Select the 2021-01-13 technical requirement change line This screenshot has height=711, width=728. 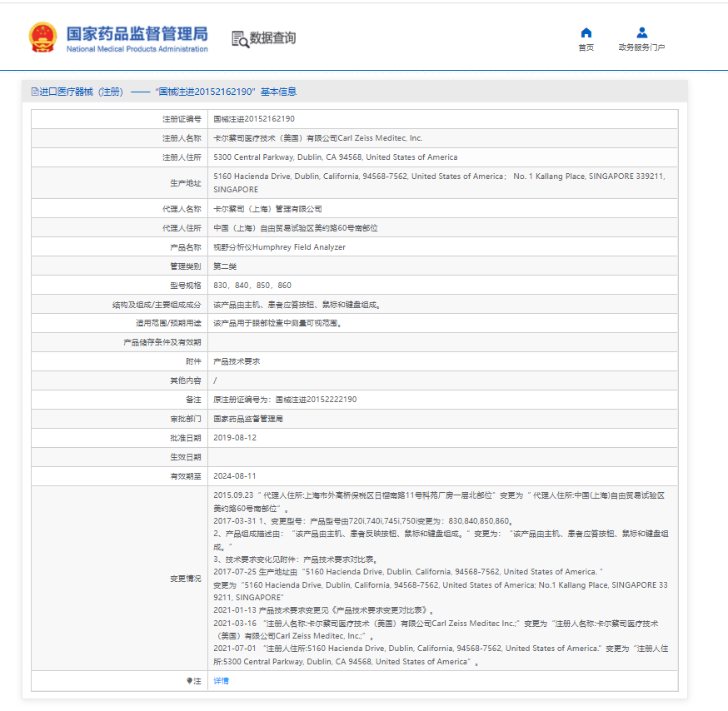pyautogui.click(x=324, y=610)
